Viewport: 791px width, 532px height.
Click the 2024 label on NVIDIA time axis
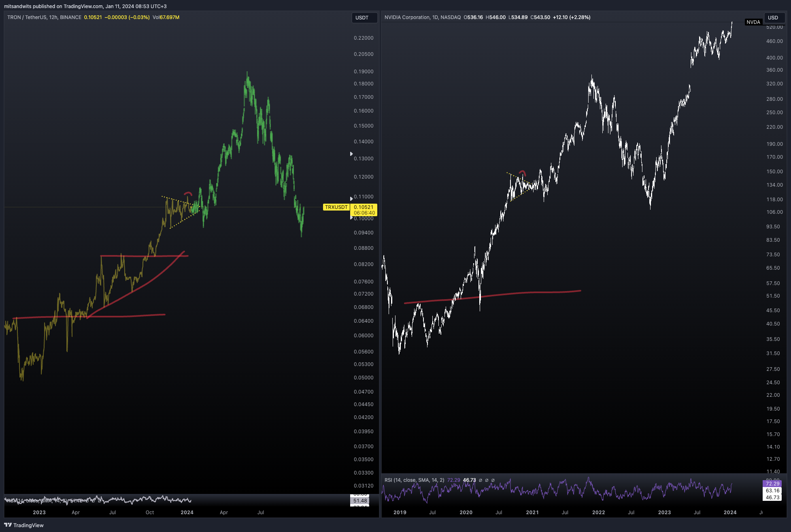[730, 513]
